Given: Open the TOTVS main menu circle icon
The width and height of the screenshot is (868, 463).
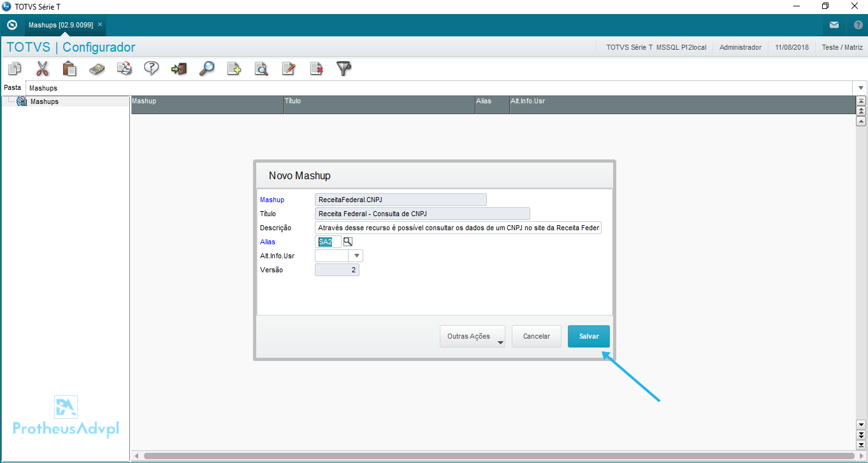Looking at the screenshot, I should [11, 25].
